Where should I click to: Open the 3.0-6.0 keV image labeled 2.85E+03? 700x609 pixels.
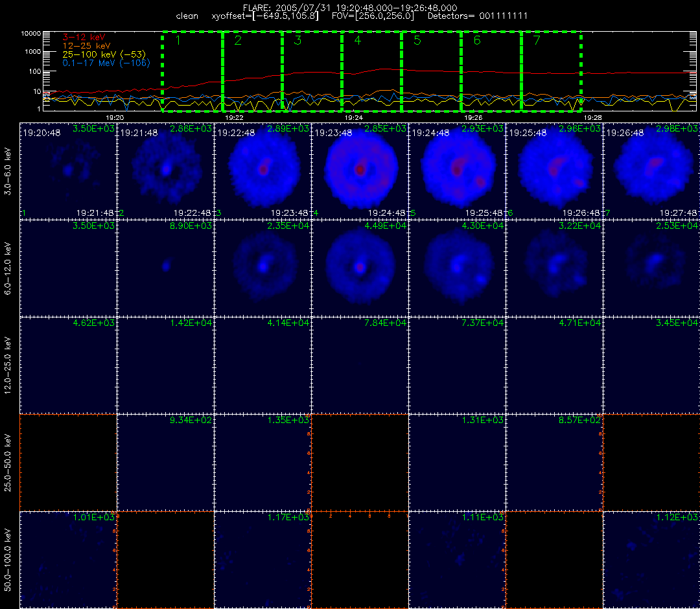[x=360, y=171]
